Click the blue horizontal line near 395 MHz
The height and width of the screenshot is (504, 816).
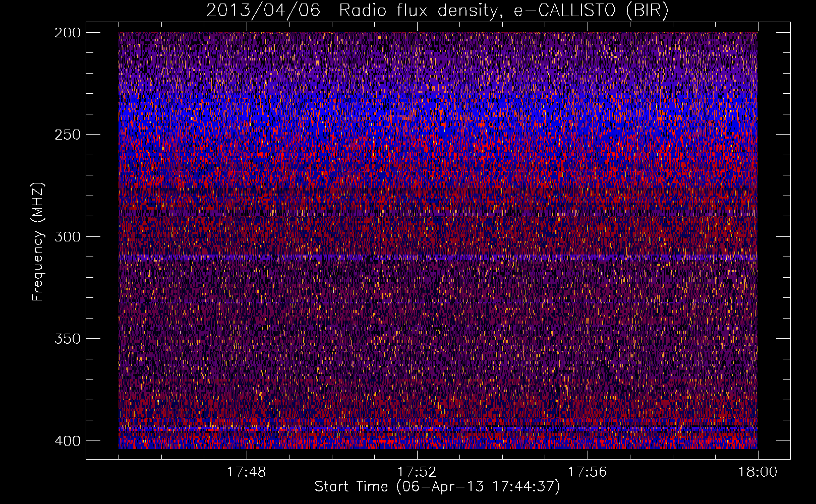tap(438, 428)
